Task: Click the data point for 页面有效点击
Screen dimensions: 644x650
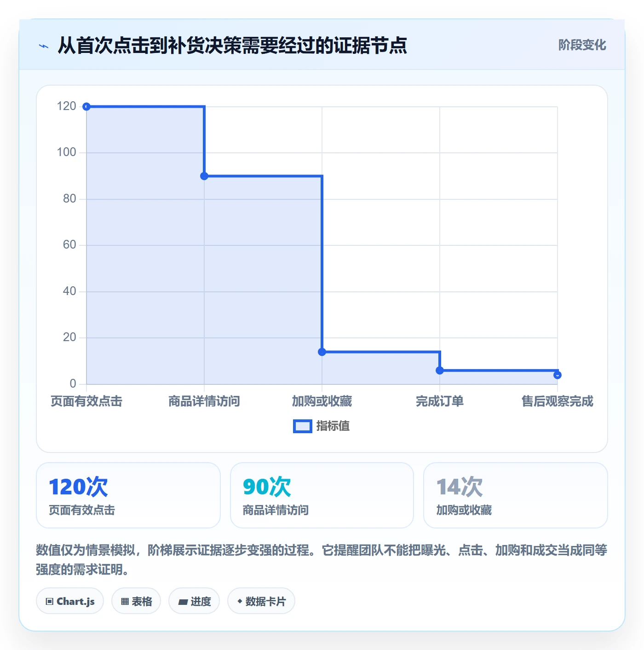Action: (86, 107)
